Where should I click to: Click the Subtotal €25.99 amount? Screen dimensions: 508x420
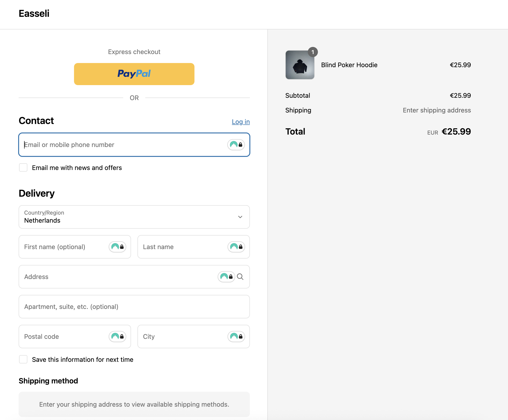460,95
